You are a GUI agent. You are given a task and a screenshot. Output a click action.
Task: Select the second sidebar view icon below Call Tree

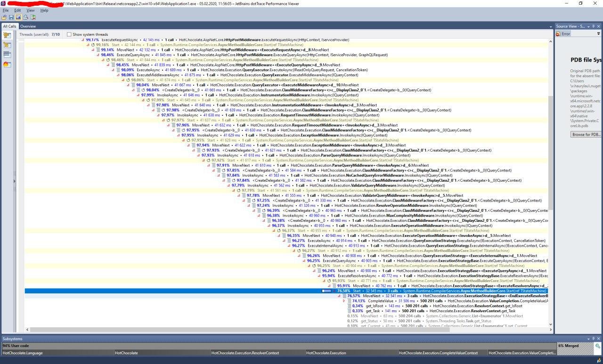(7, 45)
